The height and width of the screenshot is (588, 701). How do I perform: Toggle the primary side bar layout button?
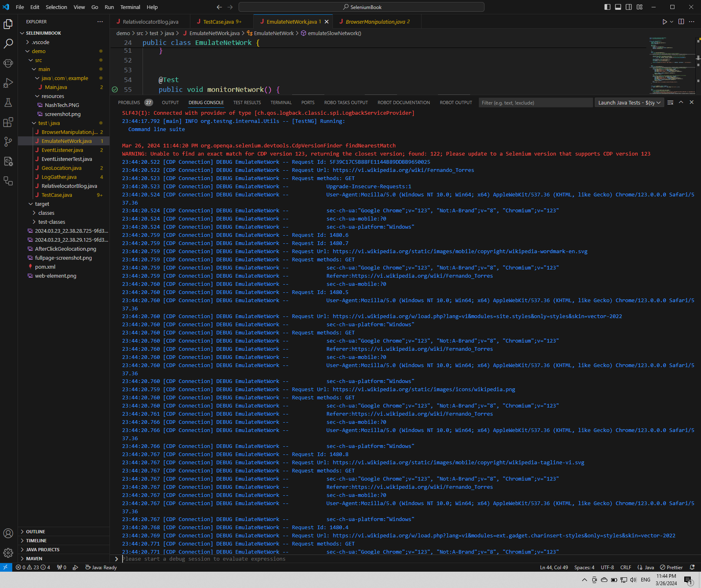(x=607, y=7)
